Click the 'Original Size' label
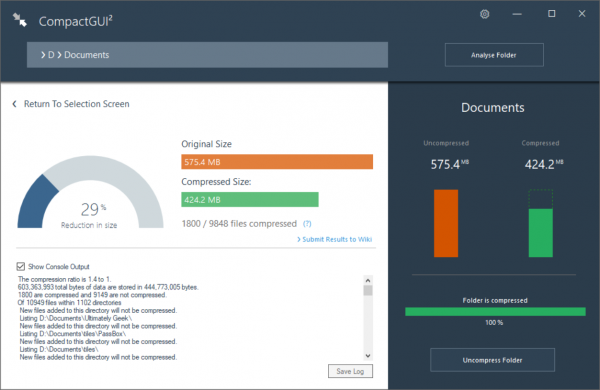600x390 pixels. click(x=207, y=144)
